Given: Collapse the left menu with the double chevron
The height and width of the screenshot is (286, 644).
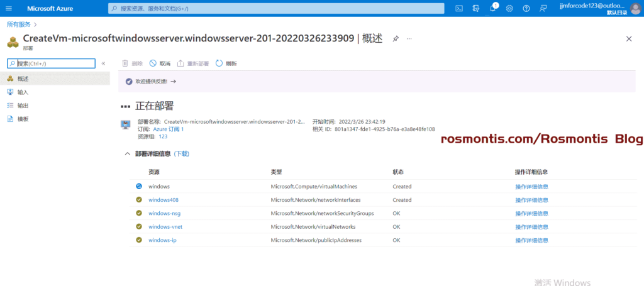Looking at the screenshot, I should pyautogui.click(x=103, y=63).
